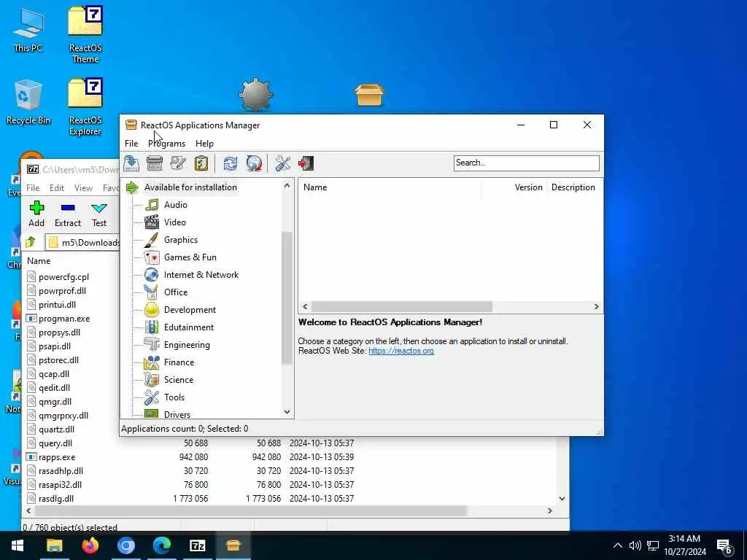Switch to the 7-Zip taskbar button
Viewport: 747px width, 560px height.
[197, 545]
